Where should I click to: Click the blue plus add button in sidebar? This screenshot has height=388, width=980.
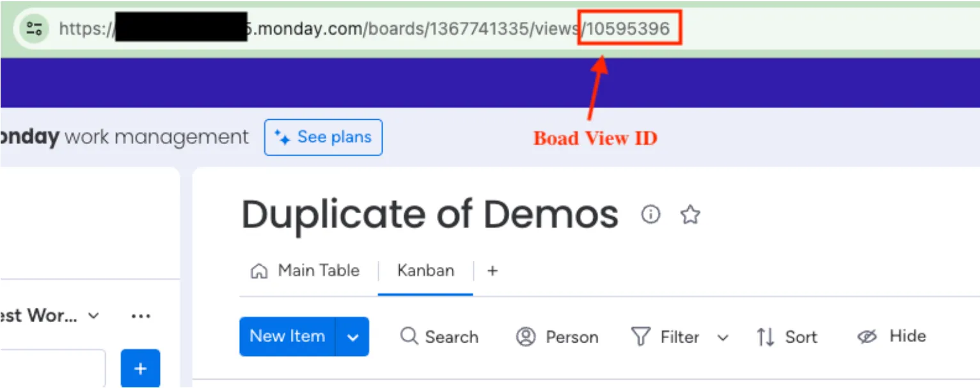140,369
